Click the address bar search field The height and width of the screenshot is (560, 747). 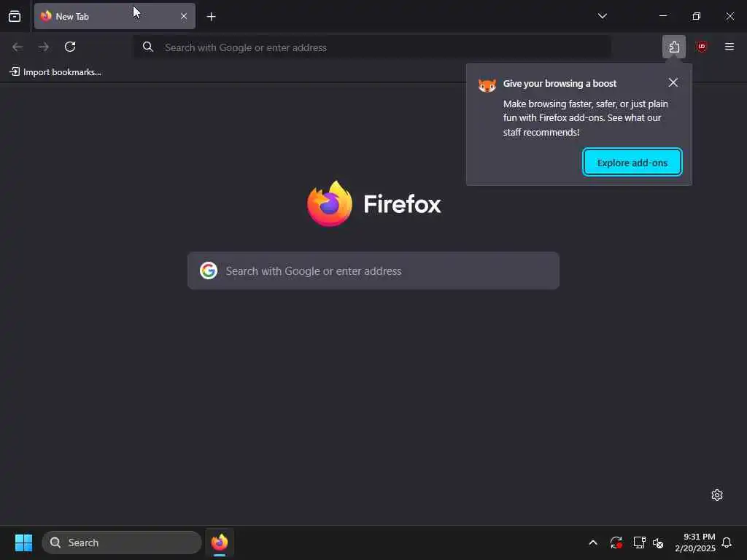(x=371, y=47)
